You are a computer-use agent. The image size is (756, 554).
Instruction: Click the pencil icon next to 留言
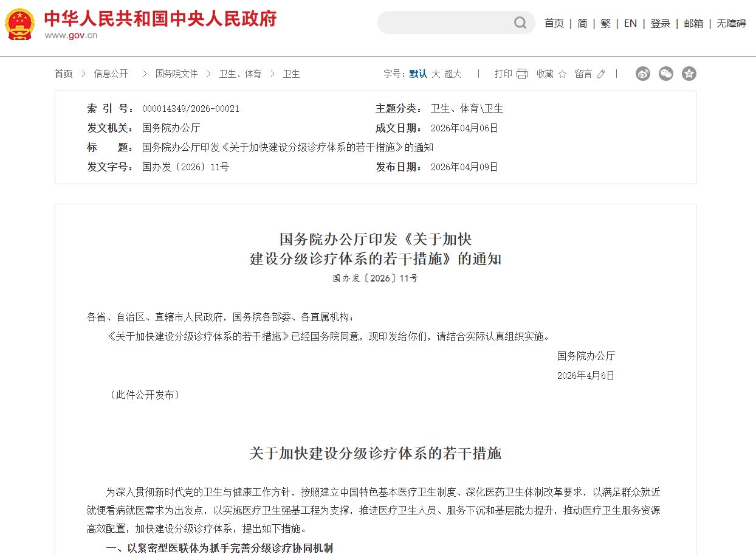coord(600,74)
